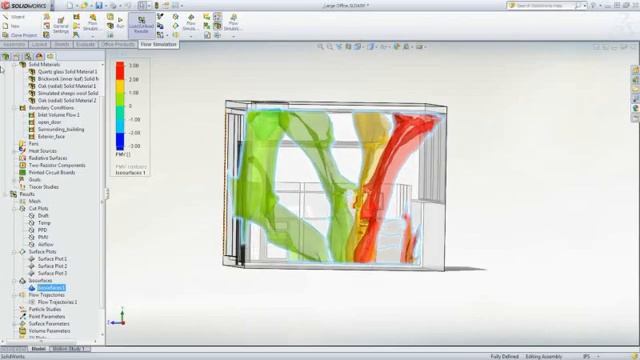Select the Temp cut plot
Screen dimensions: 640x360
(44, 223)
